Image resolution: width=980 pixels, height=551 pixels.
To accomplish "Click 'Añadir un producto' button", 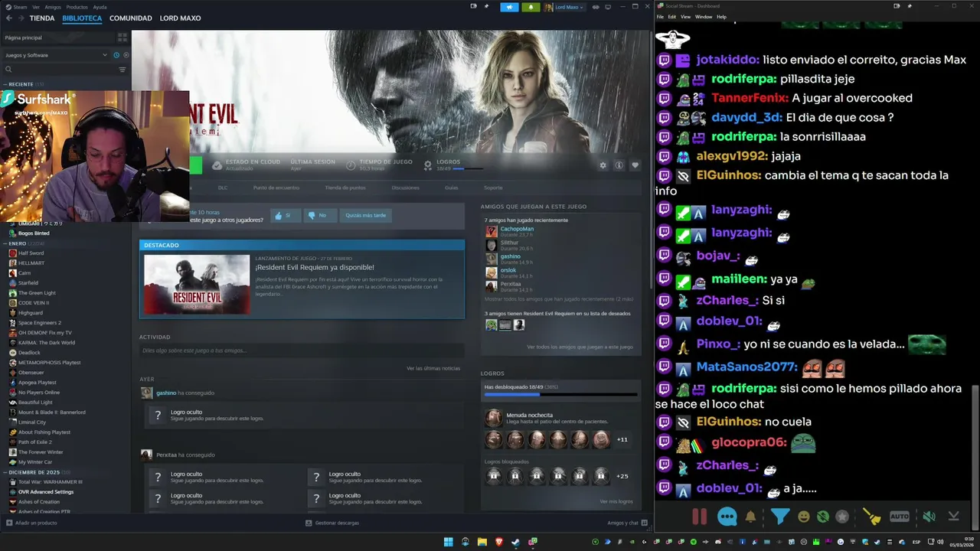I will click(x=31, y=523).
